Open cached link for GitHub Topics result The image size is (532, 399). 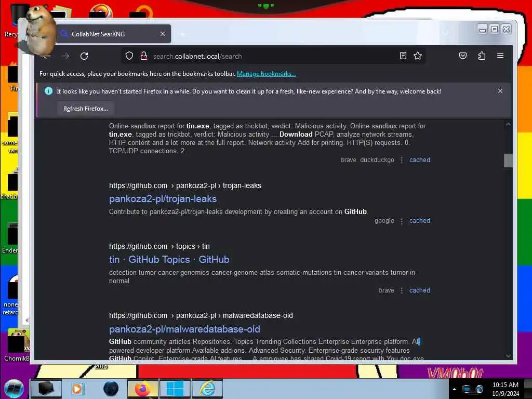click(420, 290)
